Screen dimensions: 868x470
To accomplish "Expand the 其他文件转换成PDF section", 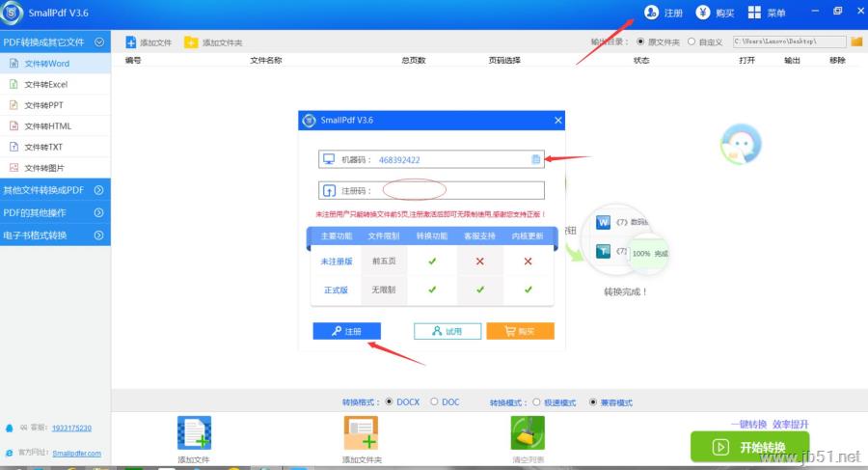I will point(55,190).
